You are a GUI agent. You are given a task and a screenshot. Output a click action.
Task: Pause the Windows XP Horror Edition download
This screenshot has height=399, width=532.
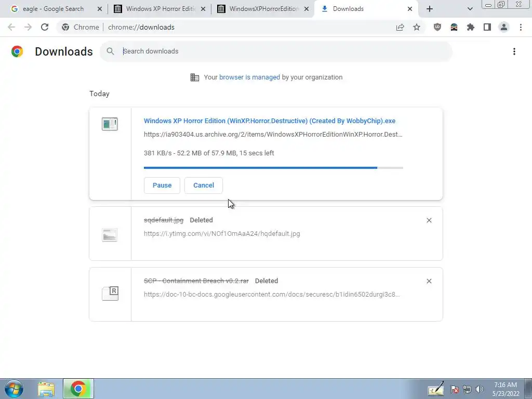162,185
